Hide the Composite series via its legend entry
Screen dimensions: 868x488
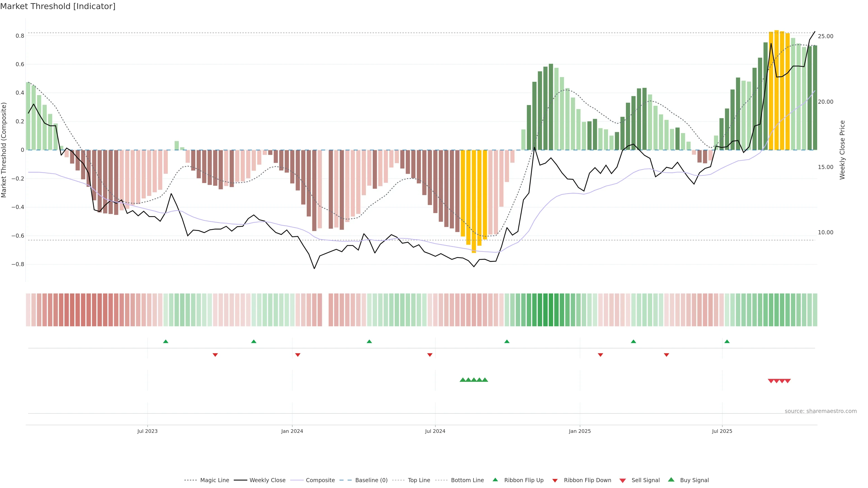[x=320, y=480]
